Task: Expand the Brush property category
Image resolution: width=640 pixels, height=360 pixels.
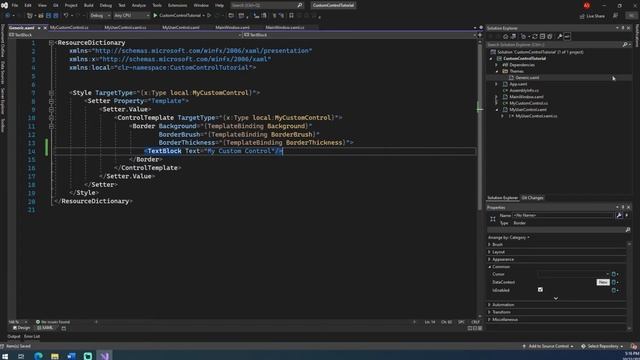Action: coord(489,244)
